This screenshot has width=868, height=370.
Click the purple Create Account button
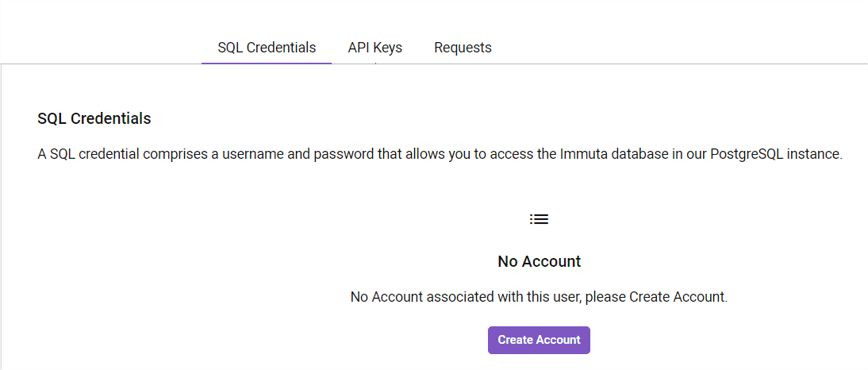coord(539,340)
